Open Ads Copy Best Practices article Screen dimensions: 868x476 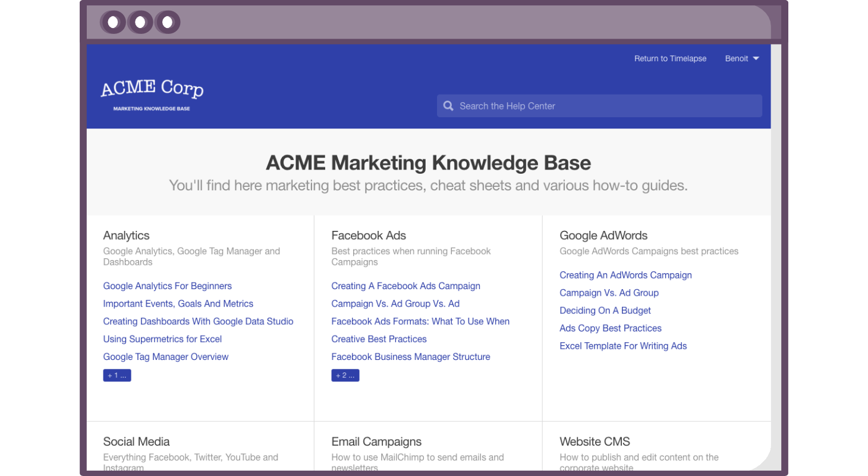610,328
